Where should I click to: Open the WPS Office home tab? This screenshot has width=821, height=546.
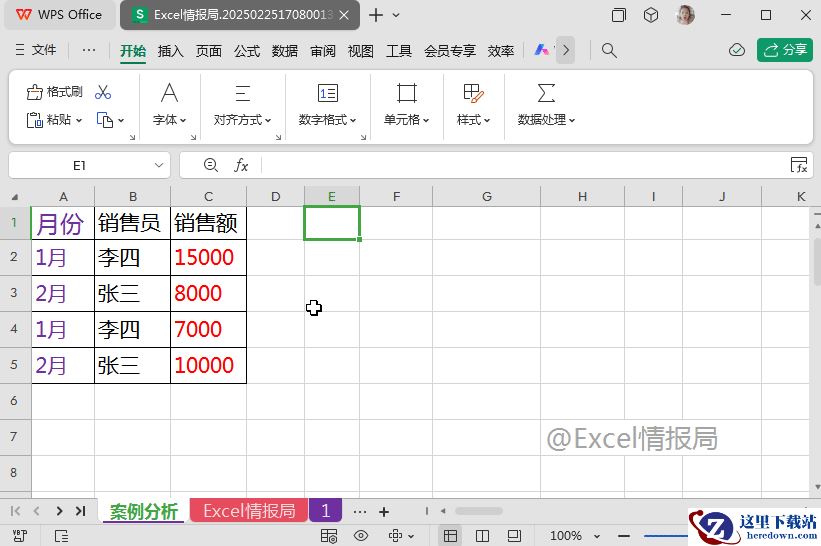59,15
